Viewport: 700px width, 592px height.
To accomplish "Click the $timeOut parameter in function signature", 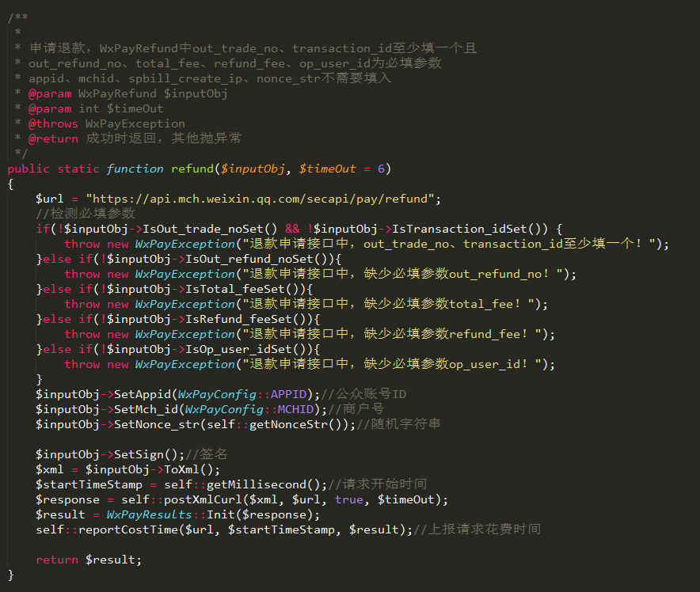I will [x=327, y=169].
